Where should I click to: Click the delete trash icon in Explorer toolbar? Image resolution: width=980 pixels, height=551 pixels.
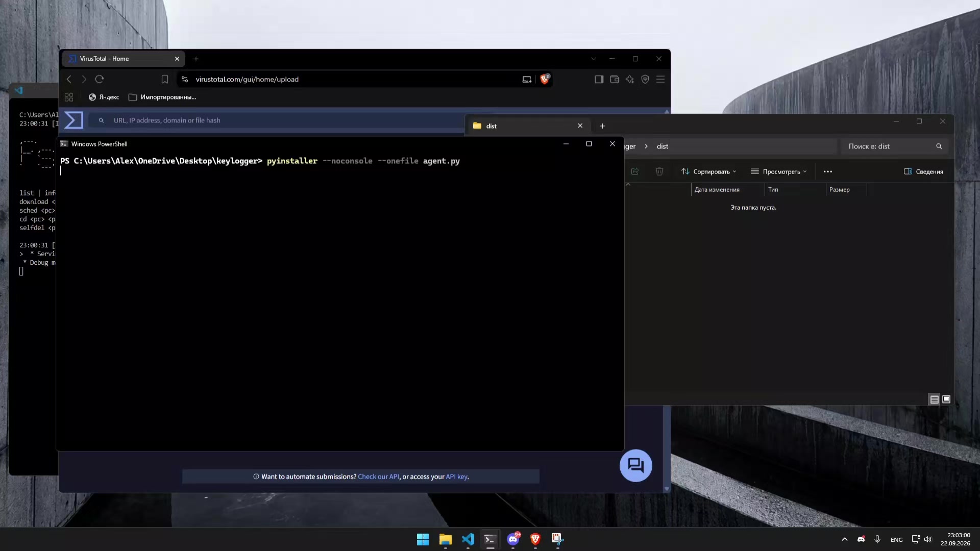tap(659, 171)
